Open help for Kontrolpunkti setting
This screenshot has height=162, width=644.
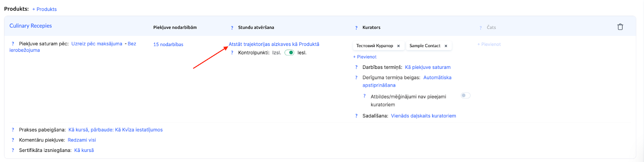(232, 53)
